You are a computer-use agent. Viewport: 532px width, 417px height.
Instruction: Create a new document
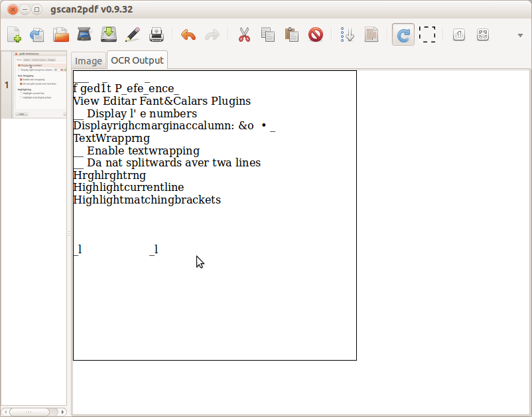coord(13,34)
